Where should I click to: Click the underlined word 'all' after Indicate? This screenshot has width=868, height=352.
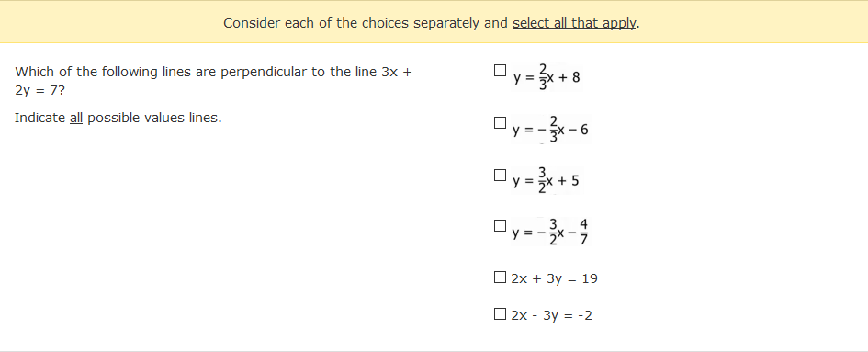point(76,118)
